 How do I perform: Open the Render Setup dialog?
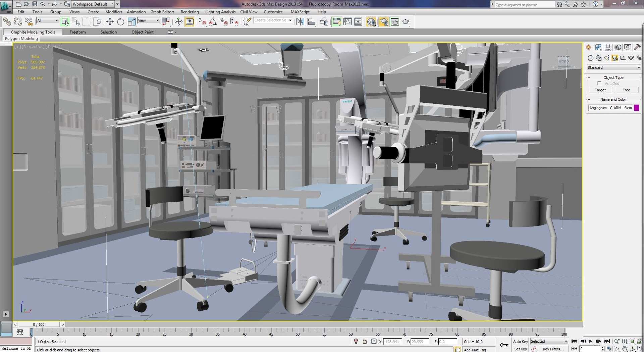(384, 22)
